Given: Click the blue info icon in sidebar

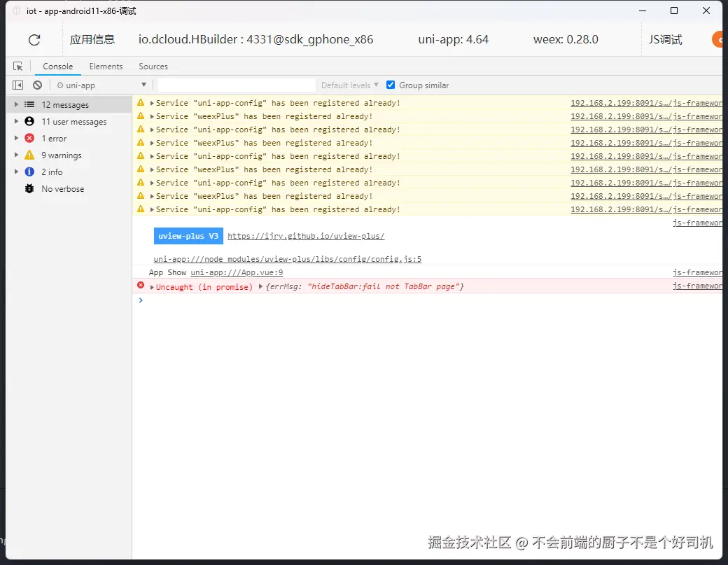Looking at the screenshot, I should click(x=29, y=172).
